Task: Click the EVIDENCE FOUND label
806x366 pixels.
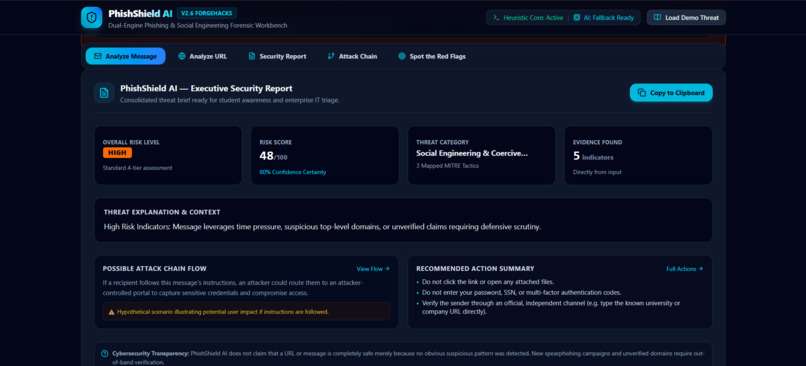Action: pos(597,142)
